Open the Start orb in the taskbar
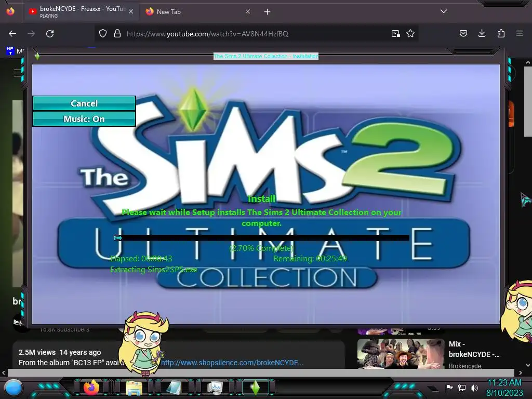532x399 pixels. 14,388
